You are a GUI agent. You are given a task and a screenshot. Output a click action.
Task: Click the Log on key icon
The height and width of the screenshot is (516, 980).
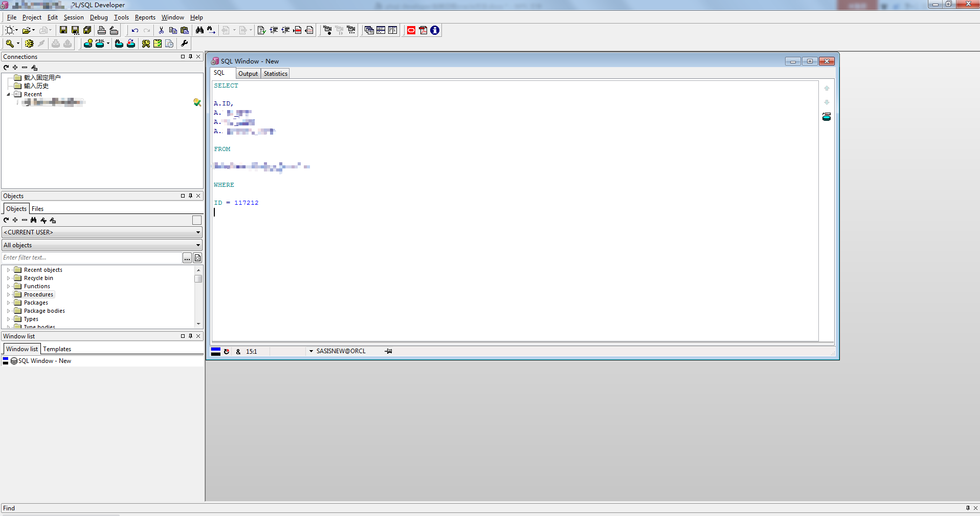click(x=9, y=44)
